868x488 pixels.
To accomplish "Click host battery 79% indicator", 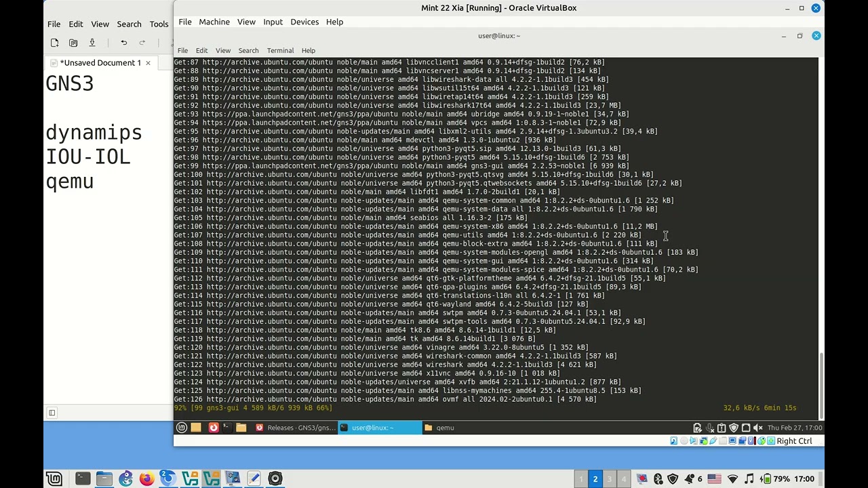I will (774, 479).
